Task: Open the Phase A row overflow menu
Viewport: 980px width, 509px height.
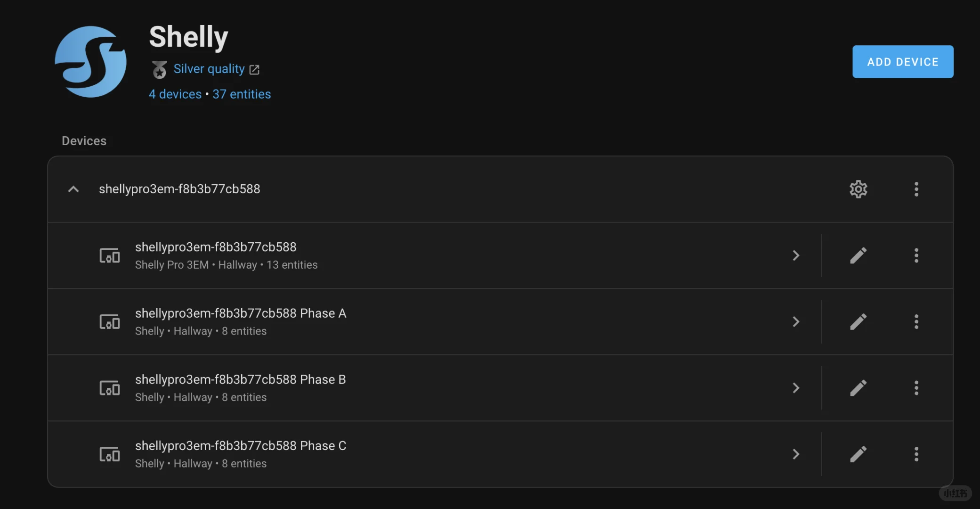Action: click(916, 322)
